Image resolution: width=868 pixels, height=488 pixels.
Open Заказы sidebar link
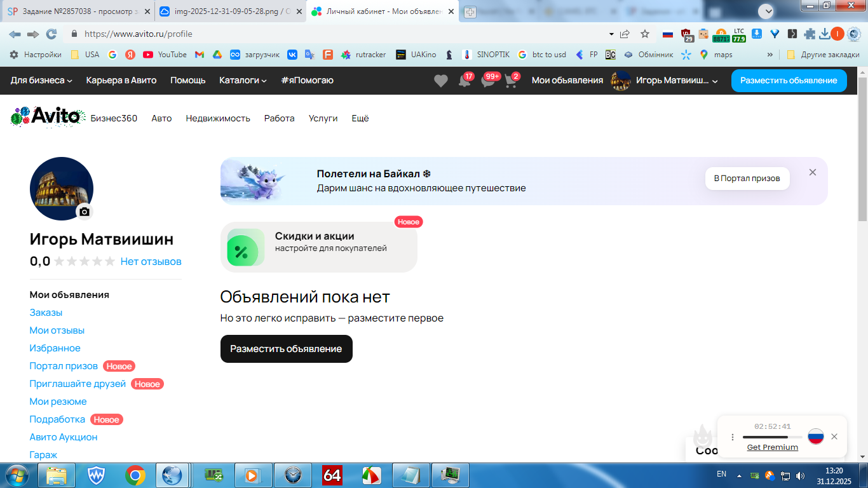[46, 313]
